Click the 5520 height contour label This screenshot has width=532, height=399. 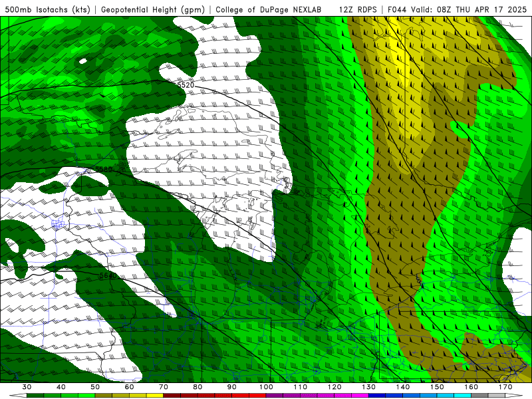pyautogui.click(x=186, y=85)
